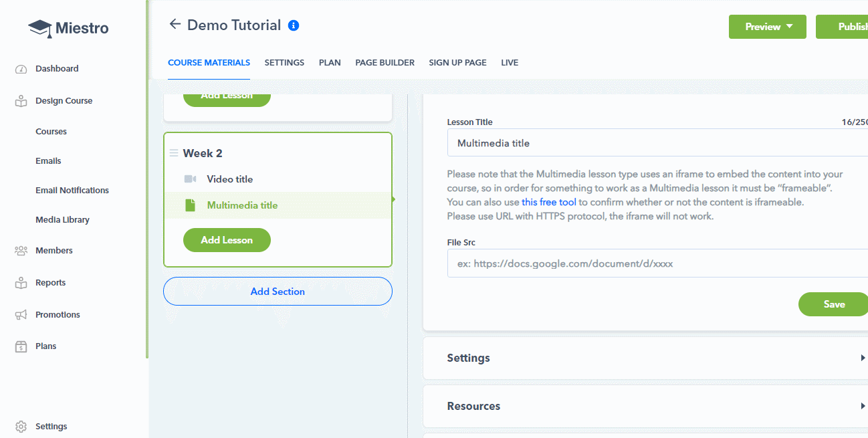Open the Page Builder tab
Viewport: 868px width, 438px height.
385,63
